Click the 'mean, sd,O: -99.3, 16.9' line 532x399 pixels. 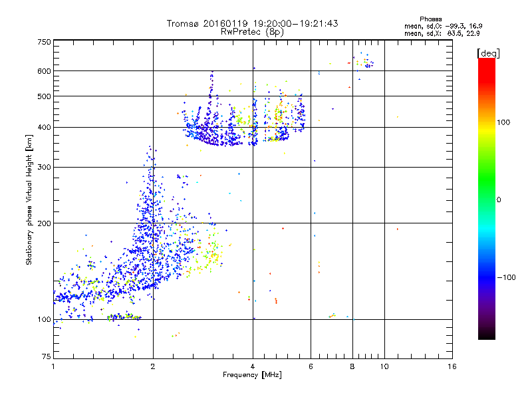pos(443,26)
